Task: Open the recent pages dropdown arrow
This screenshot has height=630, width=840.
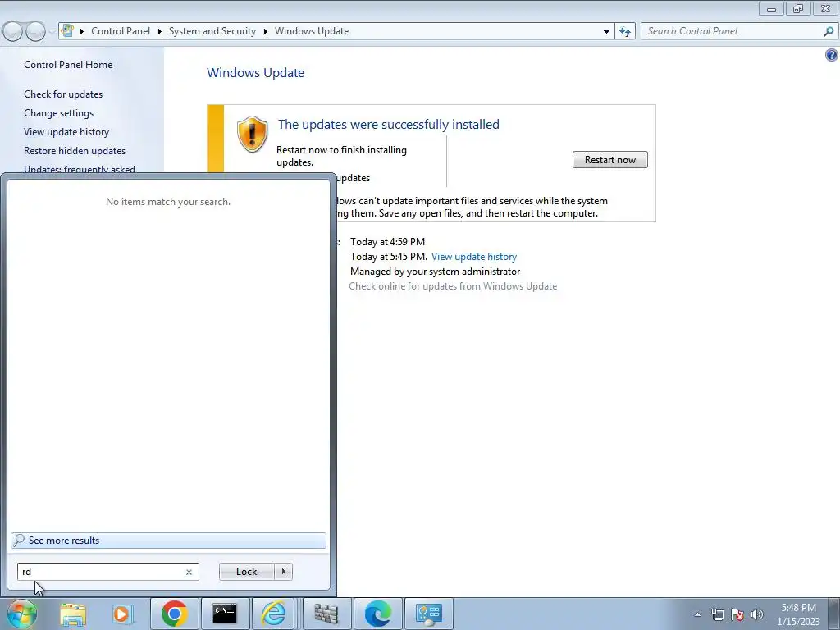Action: [x=52, y=32]
